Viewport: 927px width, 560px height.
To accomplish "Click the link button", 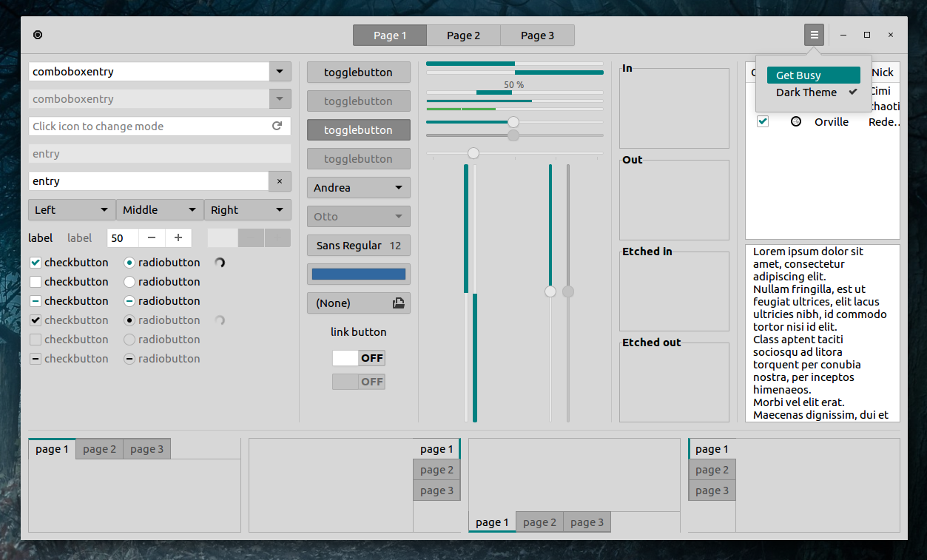I will coord(358,331).
